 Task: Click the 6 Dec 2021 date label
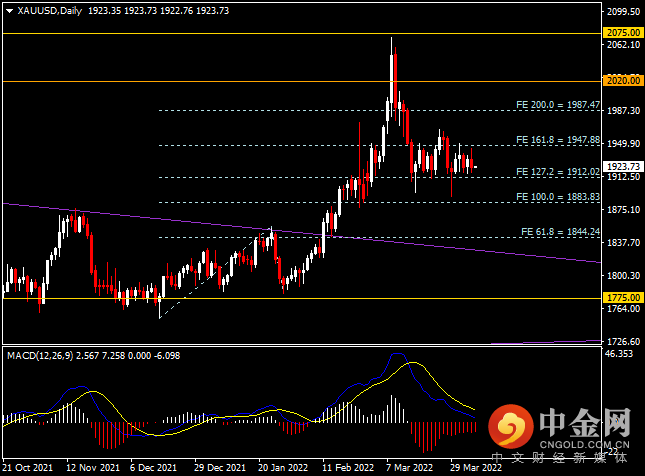click(153, 468)
